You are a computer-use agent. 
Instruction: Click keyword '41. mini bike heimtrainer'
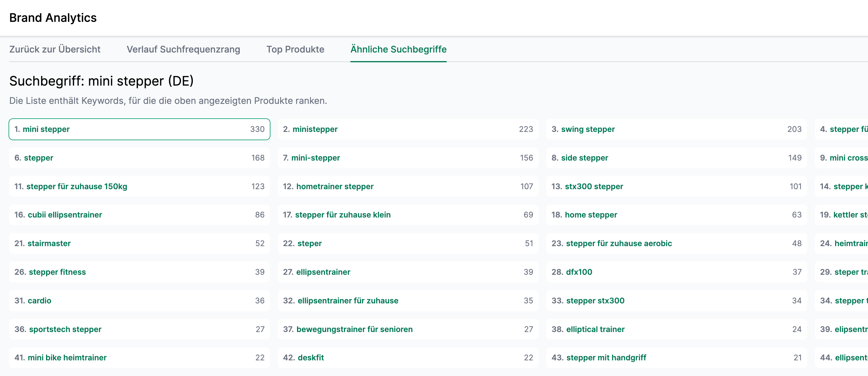139,357
